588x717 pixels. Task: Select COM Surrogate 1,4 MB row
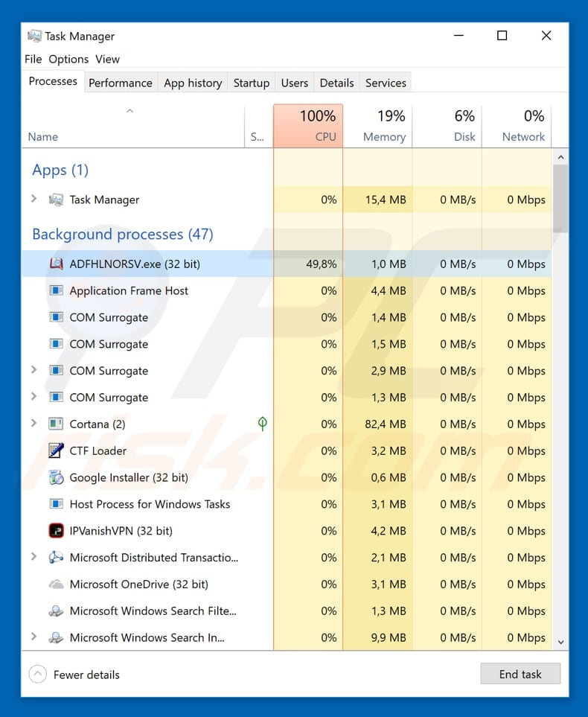coord(287,317)
